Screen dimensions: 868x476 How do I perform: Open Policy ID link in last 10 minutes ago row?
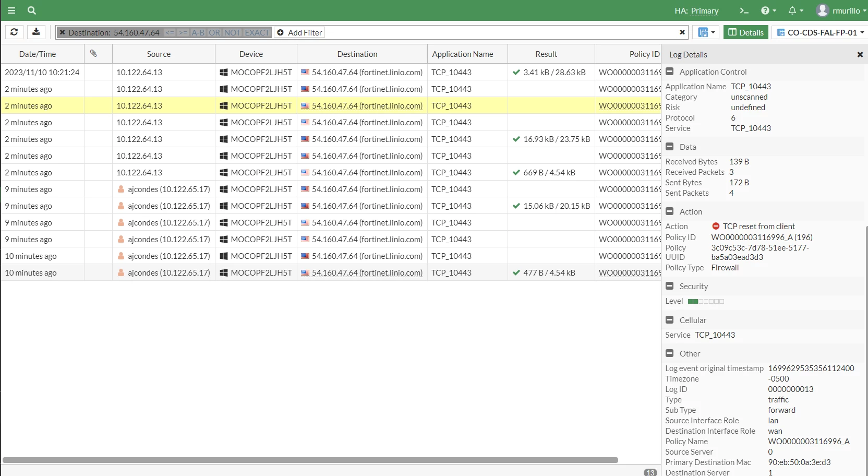[630, 272]
